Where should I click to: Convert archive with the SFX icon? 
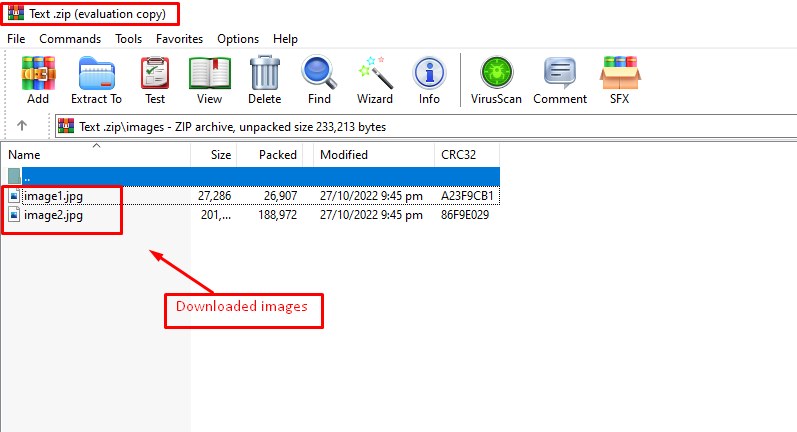(620, 74)
